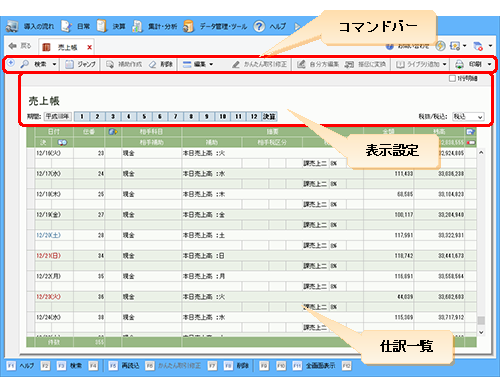The image size is (500, 377).
Task: Expand the 印刷 dropdown arrow
Action: [x=489, y=64]
